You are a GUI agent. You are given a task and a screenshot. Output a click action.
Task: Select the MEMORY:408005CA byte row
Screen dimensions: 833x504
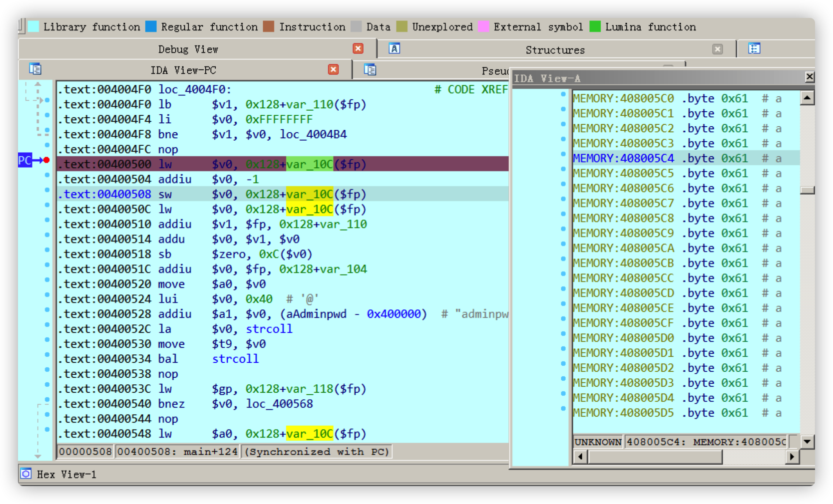[x=686, y=248]
